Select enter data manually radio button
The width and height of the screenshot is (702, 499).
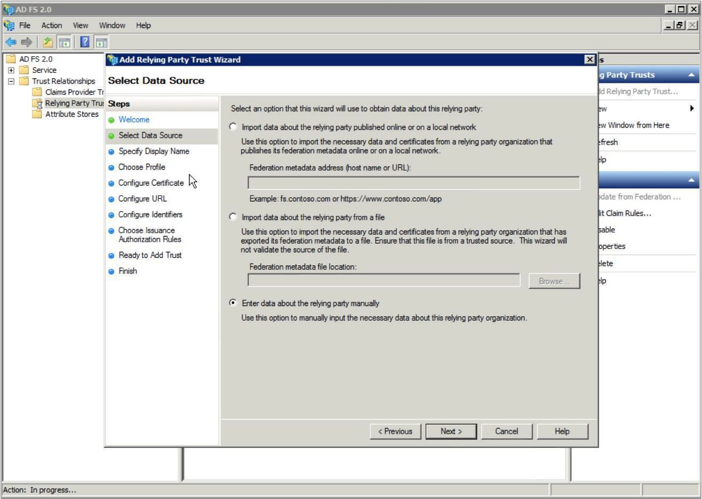coord(233,303)
